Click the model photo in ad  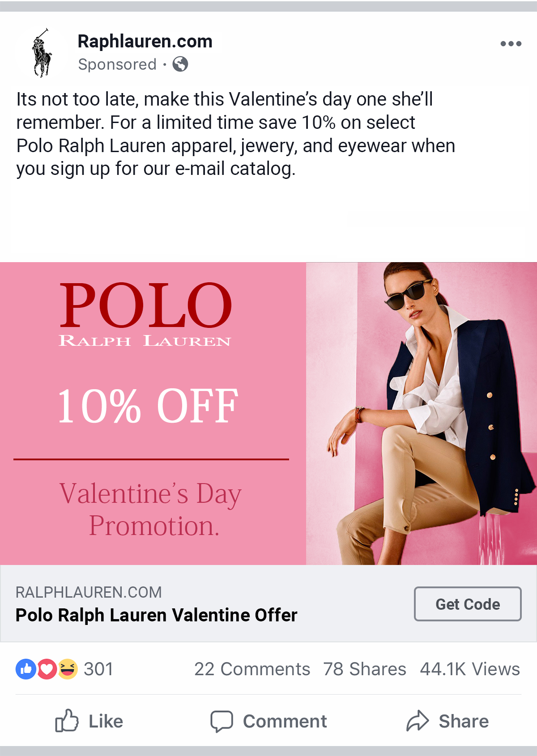(x=422, y=413)
